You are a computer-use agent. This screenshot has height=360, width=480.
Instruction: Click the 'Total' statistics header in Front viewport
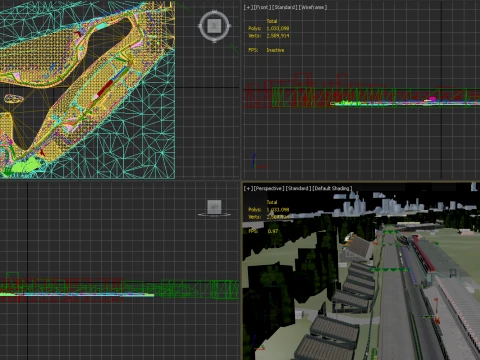pos(272,21)
